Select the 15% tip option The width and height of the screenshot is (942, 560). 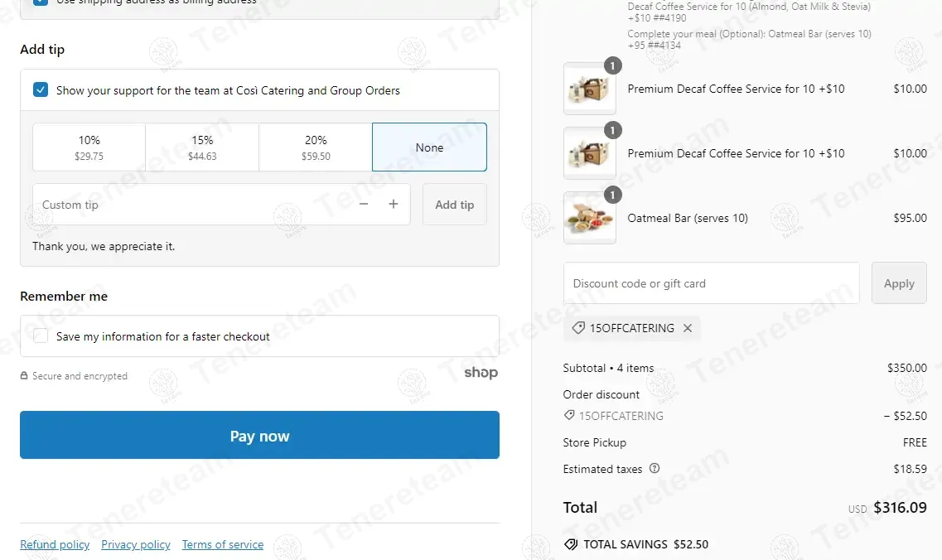pos(202,147)
